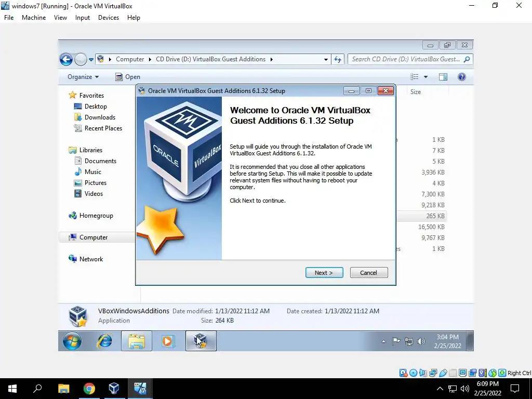Viewport: 532px width, 399px height.
Task: Open the Help menu
Action: coord(134,18)
